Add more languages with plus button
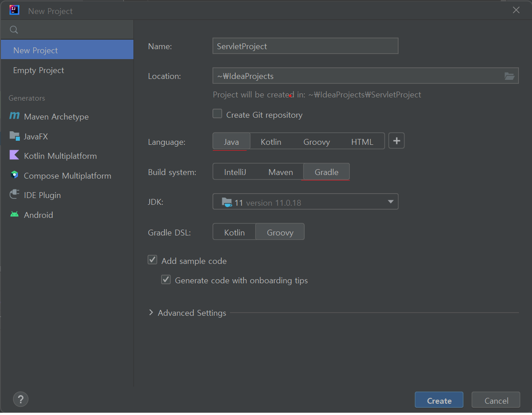The image size is (532, 415). pyautogui.click(x=396, y=141)
